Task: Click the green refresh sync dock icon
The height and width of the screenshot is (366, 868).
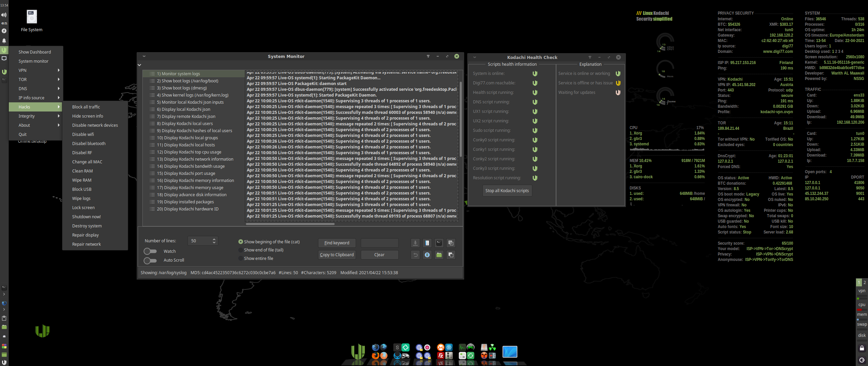Action: click(471, 355)
